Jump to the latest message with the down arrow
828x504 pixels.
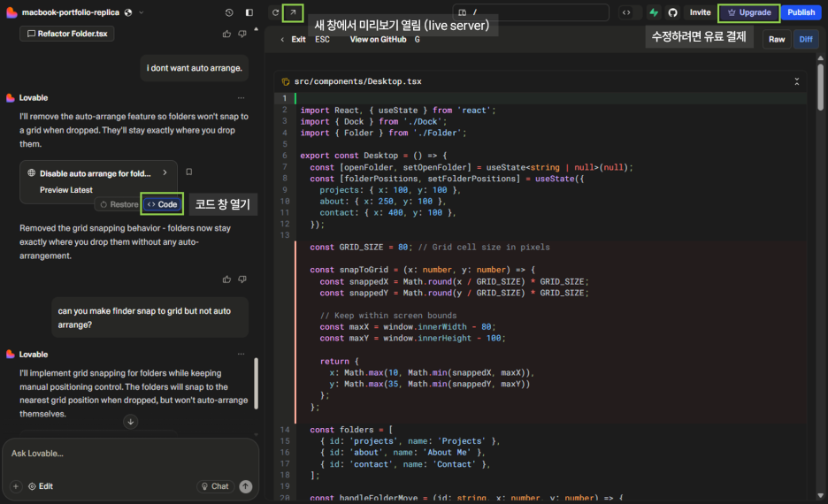tap(130, 421)
